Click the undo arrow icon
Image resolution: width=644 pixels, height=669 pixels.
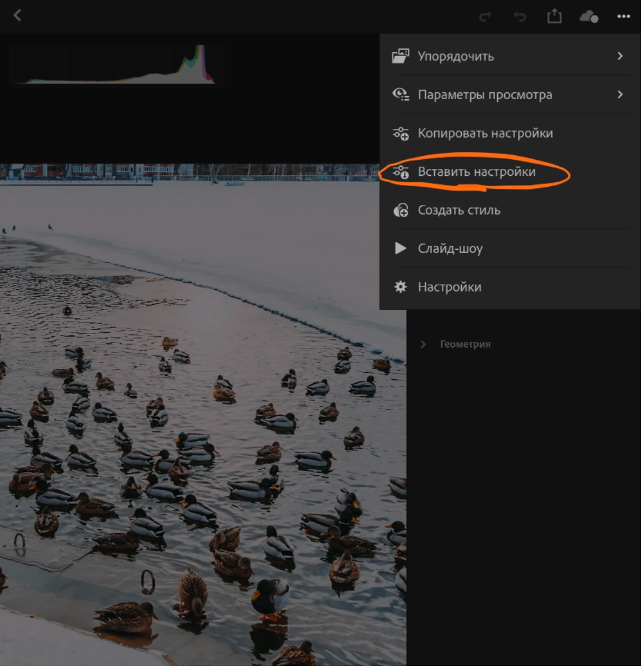(x=520, y=17)
